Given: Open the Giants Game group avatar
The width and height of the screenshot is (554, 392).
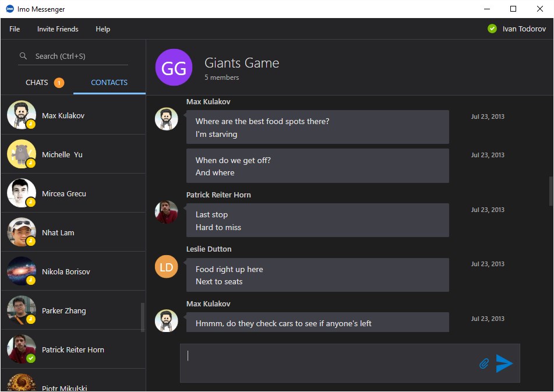Looking at the screenshot, I should 173,67.
